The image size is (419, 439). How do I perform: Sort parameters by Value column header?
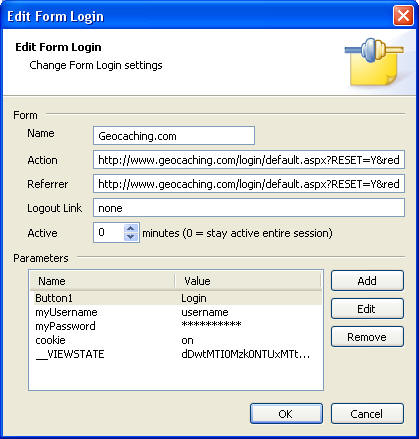[248, 281]
